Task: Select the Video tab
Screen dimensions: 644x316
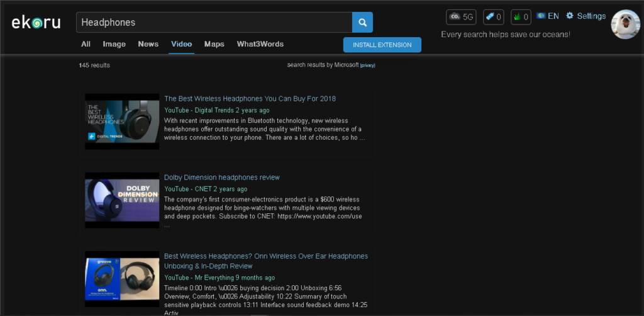Action: pos(182,44)
